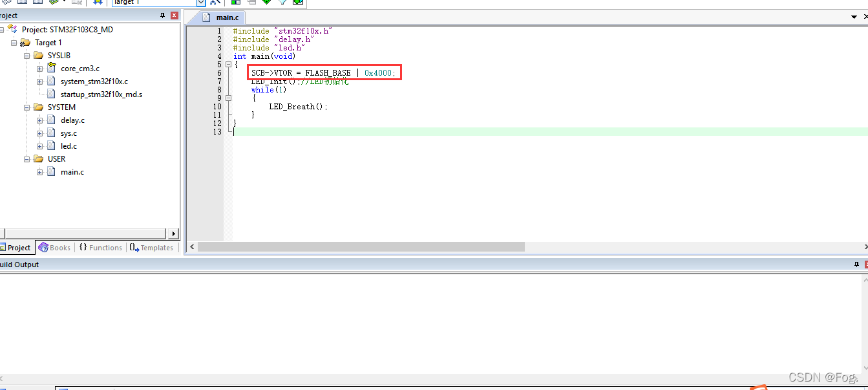Open the Templates tab
Screen dimensions: 868x390
click(151, 248)
